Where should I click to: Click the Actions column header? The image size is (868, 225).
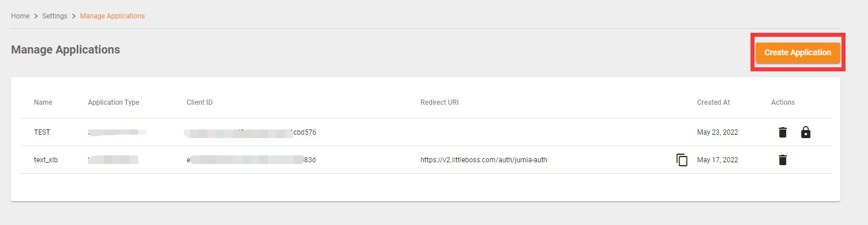tap(783, 102)
